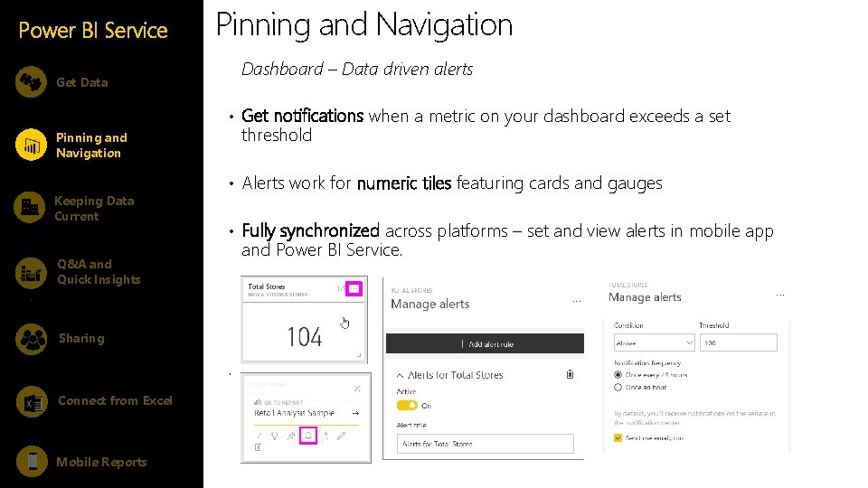This screenshot has width=868, height=488.
Task: Select Keeping Data Current in sidebar
Action: pyautogui.click(x=94, y=209)
